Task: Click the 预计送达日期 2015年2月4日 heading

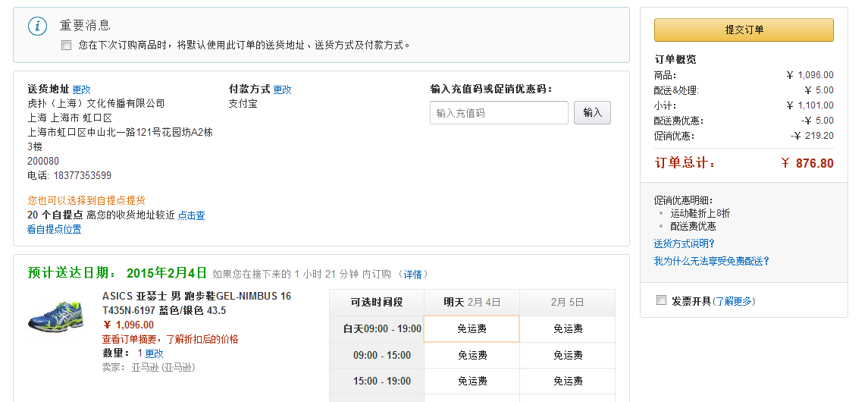Action: [x=117, y=273]
